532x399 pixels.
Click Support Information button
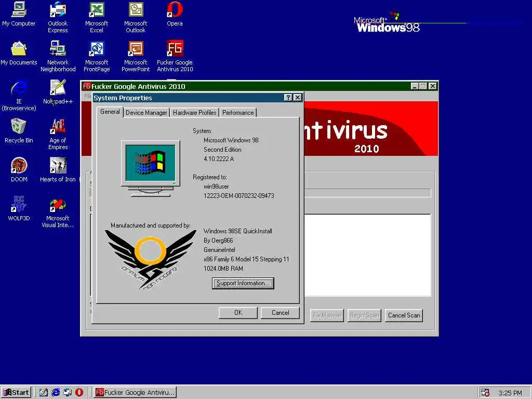click(x=243, y=283)
